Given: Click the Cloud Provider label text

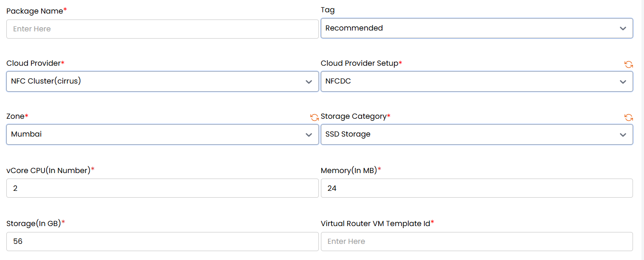Looking at the screenshot, I should pos(33,63).
